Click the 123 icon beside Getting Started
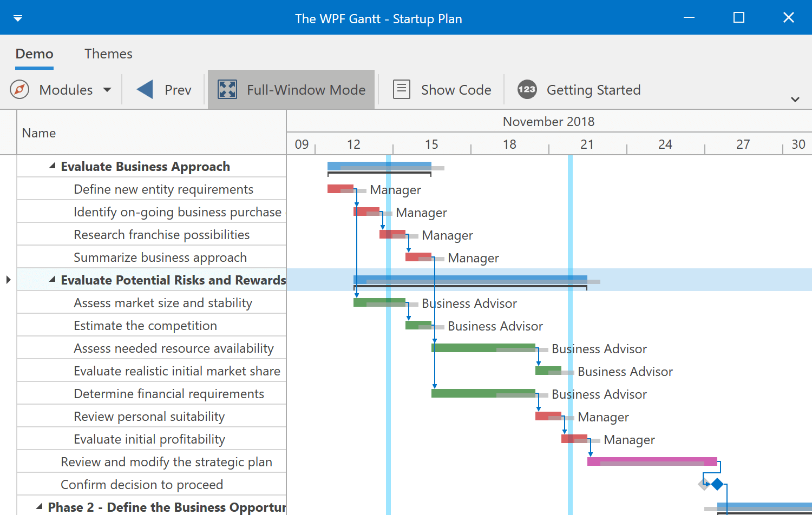Image resolution: width=812 pixels, height=515 pixels. 527,89
